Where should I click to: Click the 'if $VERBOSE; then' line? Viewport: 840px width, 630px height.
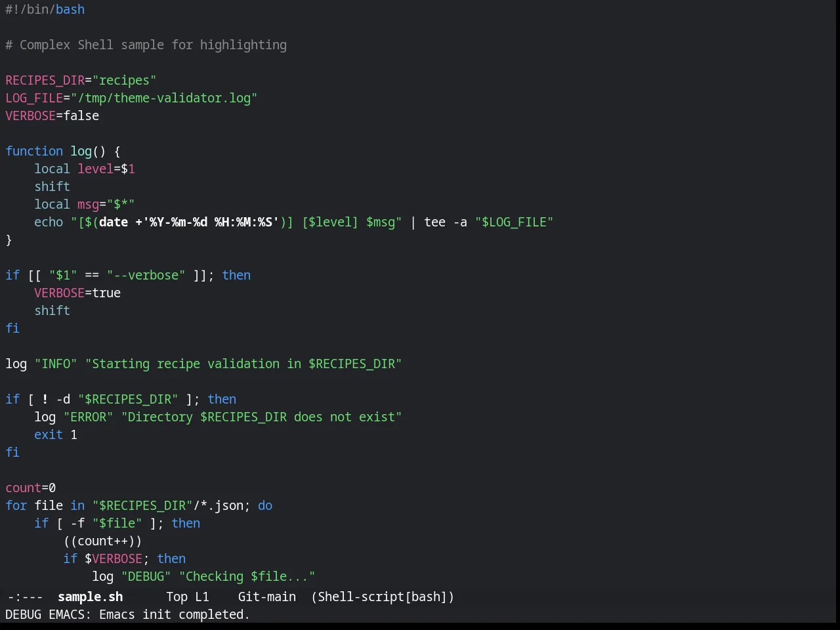point(124,558)
